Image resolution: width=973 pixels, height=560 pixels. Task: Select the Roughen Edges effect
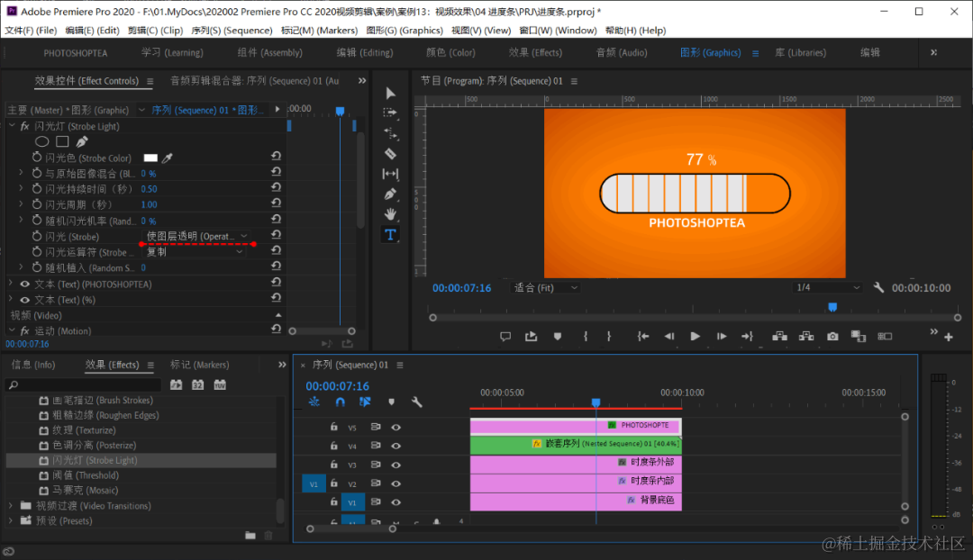pos(105,416)
